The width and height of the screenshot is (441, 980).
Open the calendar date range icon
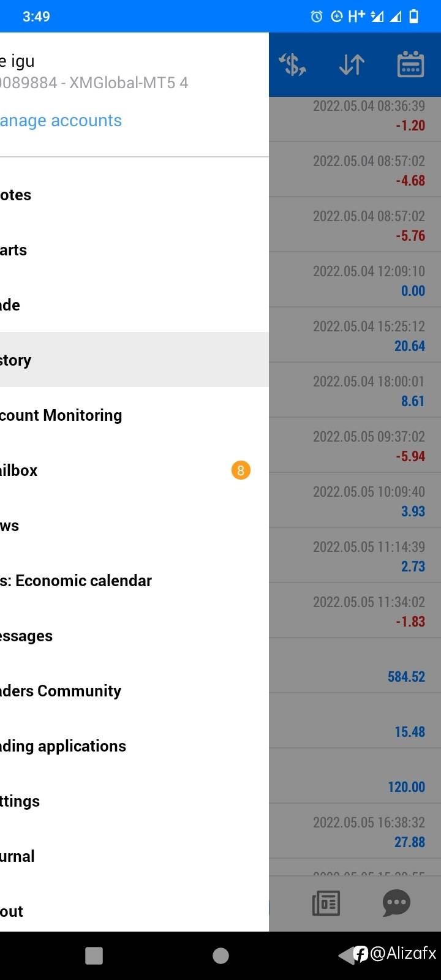coord(410,64)
